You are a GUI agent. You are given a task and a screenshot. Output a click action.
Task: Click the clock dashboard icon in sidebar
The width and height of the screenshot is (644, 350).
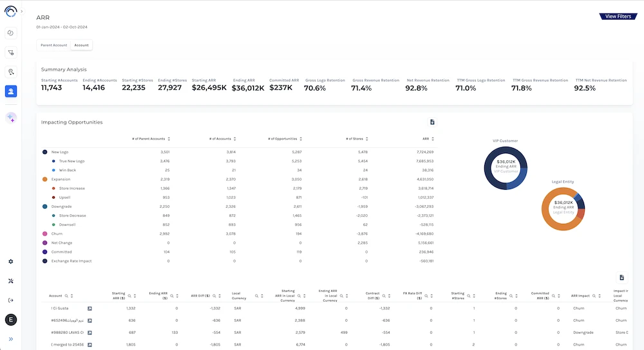tap(11, 33)
